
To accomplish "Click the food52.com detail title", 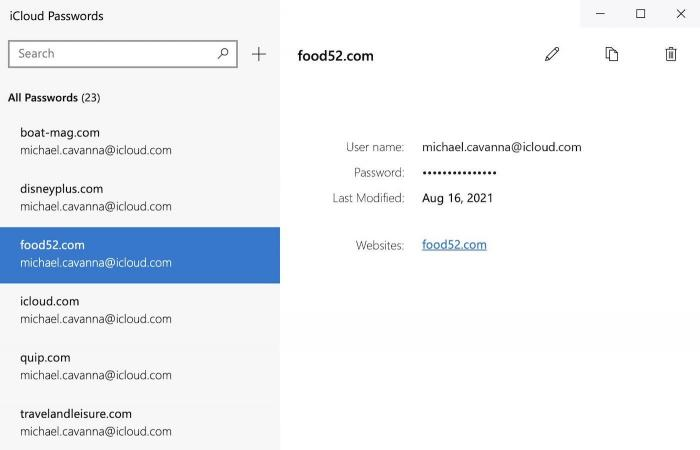I will point(335,56).
